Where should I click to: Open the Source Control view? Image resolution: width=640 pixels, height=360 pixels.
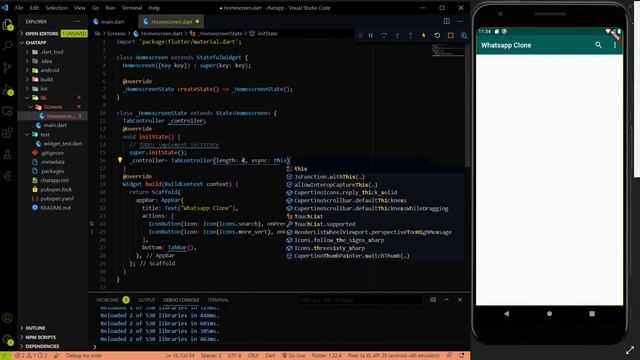(7, 68)
